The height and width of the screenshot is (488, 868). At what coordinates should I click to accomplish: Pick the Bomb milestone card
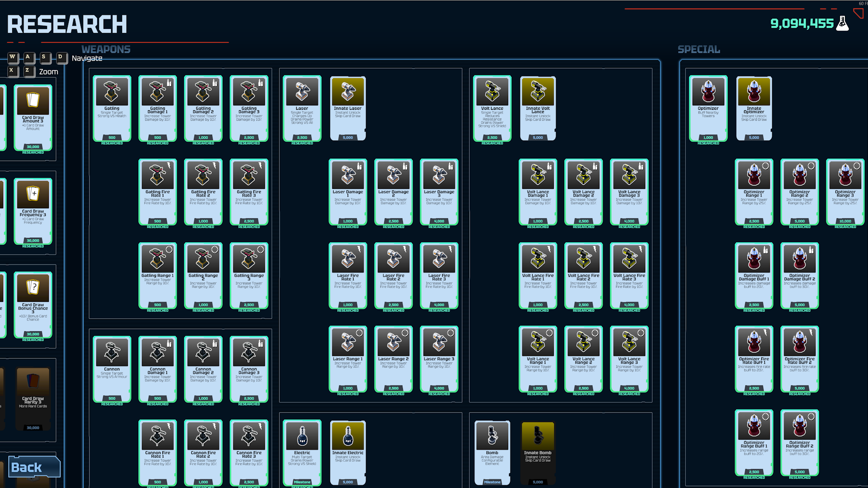pyautogui.click(x=492, y=453)
